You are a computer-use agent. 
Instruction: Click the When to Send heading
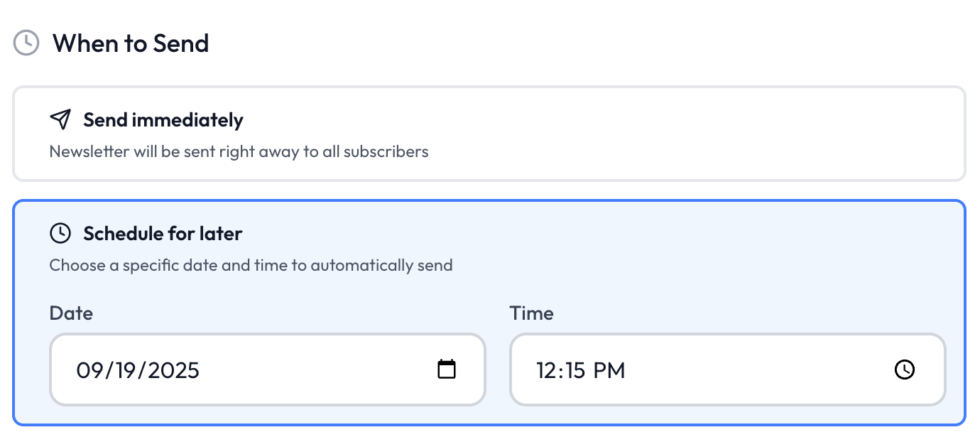131,43
